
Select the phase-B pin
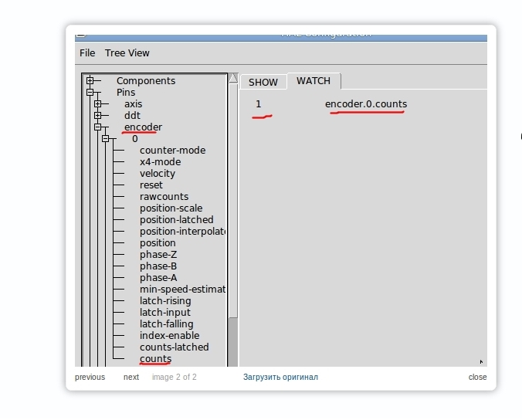(x=158, y=266)
